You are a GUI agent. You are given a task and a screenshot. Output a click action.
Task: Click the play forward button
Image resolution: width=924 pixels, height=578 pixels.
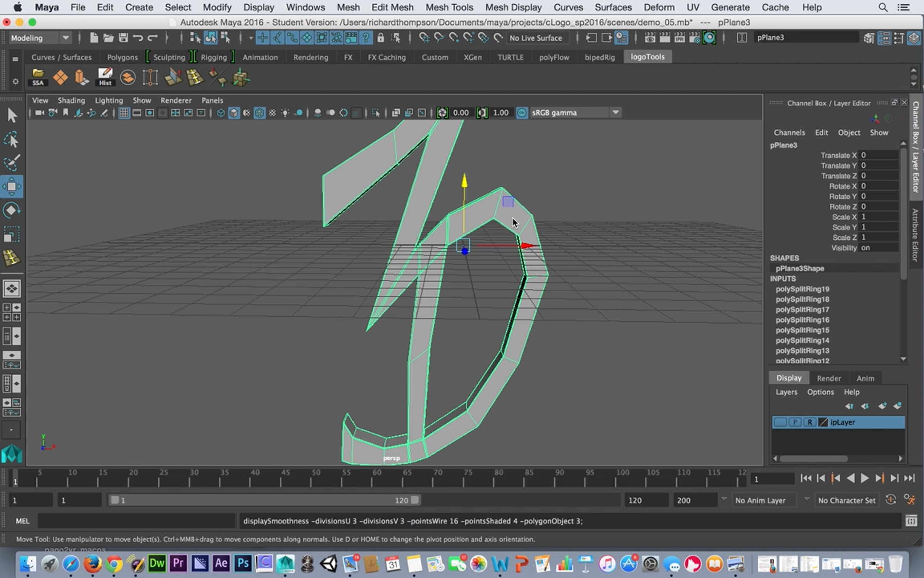tap(865, 479)
